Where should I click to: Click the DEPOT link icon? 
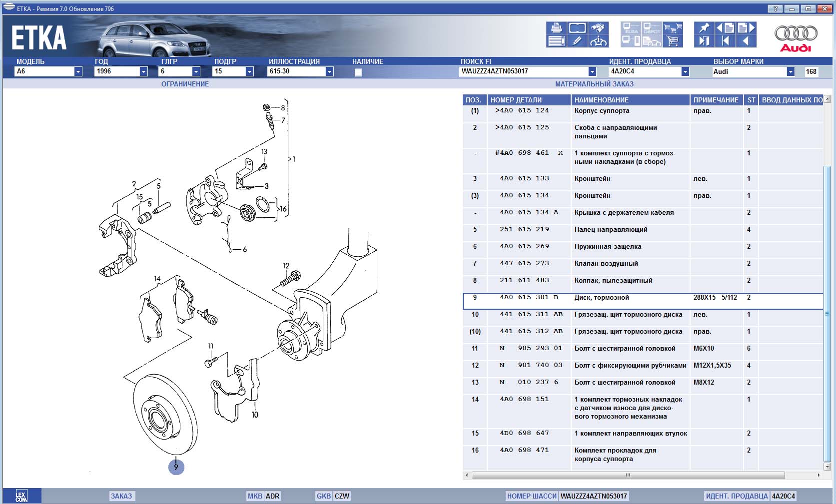tap(652, 28)
